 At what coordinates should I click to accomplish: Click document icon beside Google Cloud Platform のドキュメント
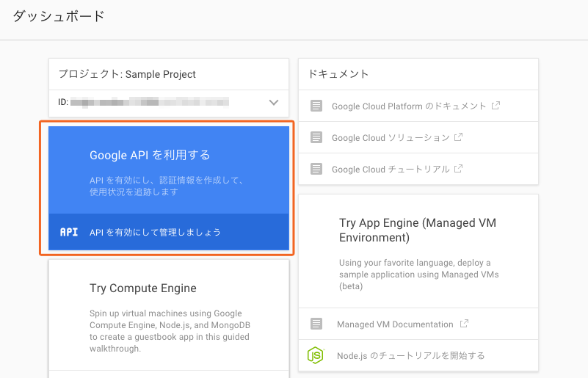[x=316, y=106]
